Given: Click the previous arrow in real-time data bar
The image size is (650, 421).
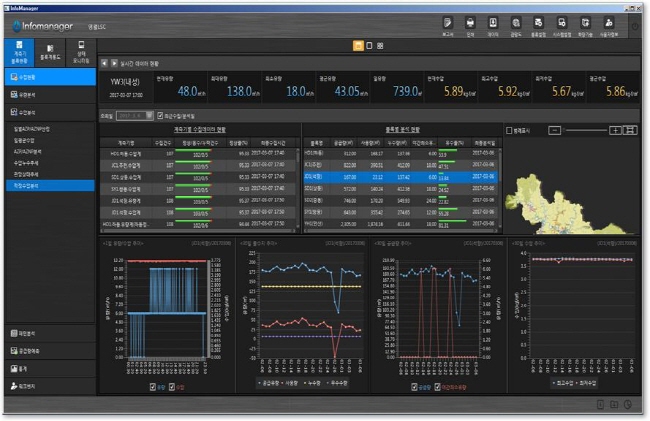Looking at the screenshot, I should coord(104,63).
